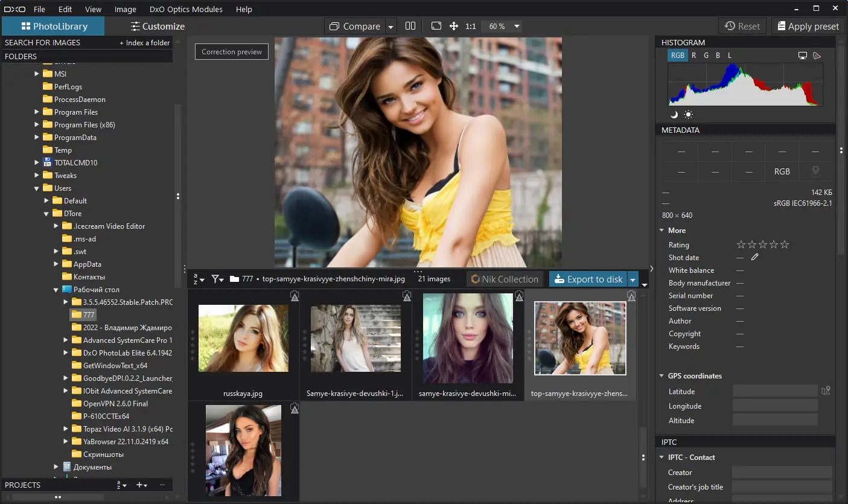Switch histogram to R channel
Screen dimensions: 848x504
coord(694,56)
